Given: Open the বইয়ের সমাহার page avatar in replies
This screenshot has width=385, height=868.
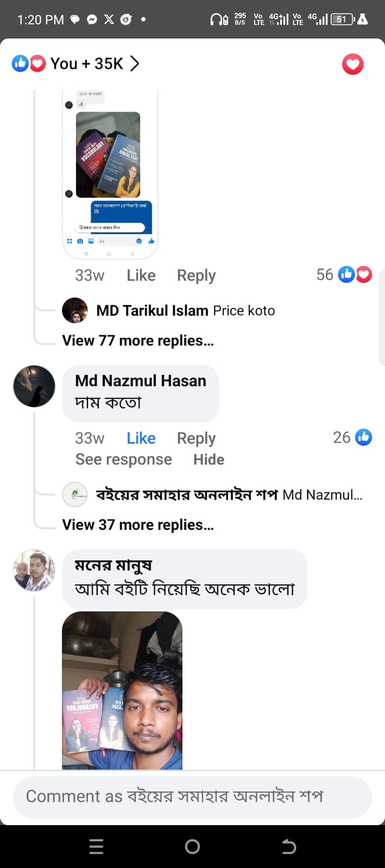Looking at the screenshot, I should coord(75,495).
